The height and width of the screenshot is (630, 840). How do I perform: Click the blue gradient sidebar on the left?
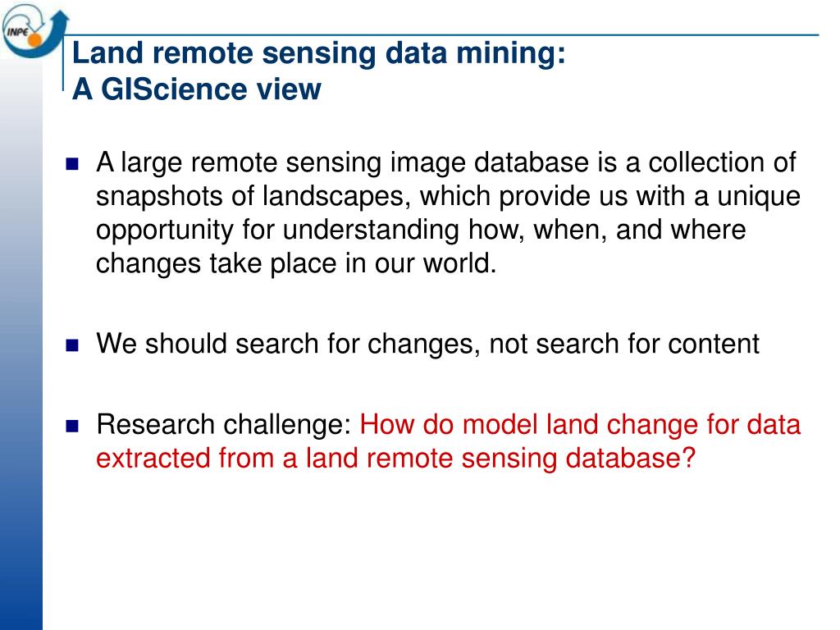(x=21, y=343)
